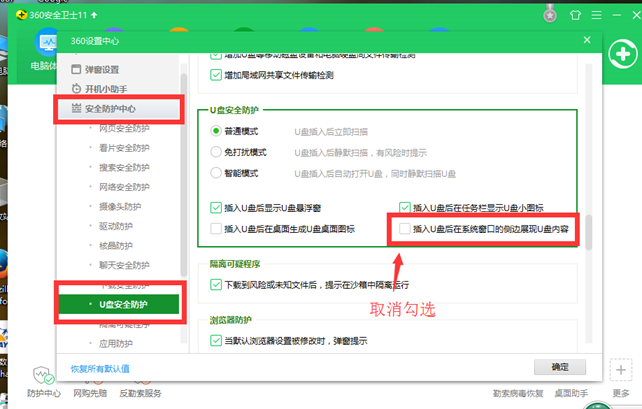Close the 360设置中心 dialog
This screenshot has width=642, height=409.
[x=587, y=40]
